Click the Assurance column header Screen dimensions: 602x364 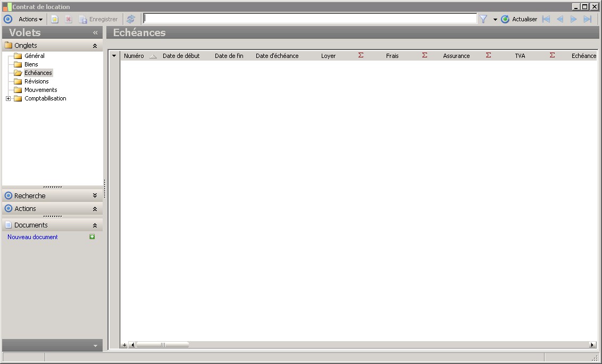pyautogui.click(x=456, y=56)
